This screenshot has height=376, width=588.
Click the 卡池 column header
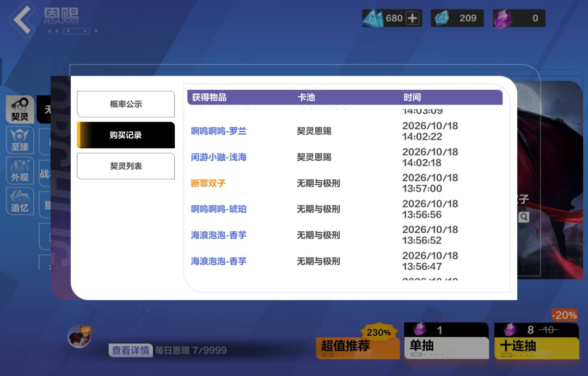[306, 98]
